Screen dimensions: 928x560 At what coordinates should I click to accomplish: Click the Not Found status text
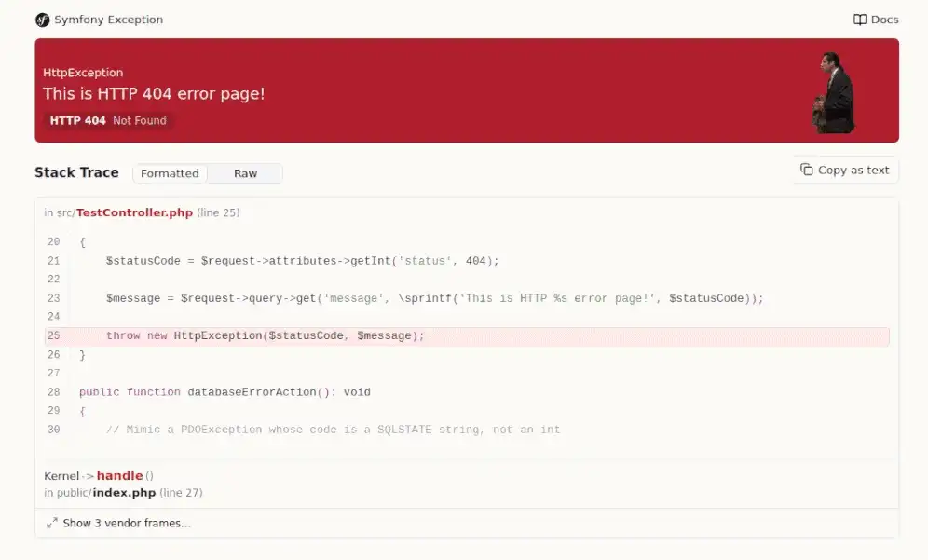pos(140,121)
